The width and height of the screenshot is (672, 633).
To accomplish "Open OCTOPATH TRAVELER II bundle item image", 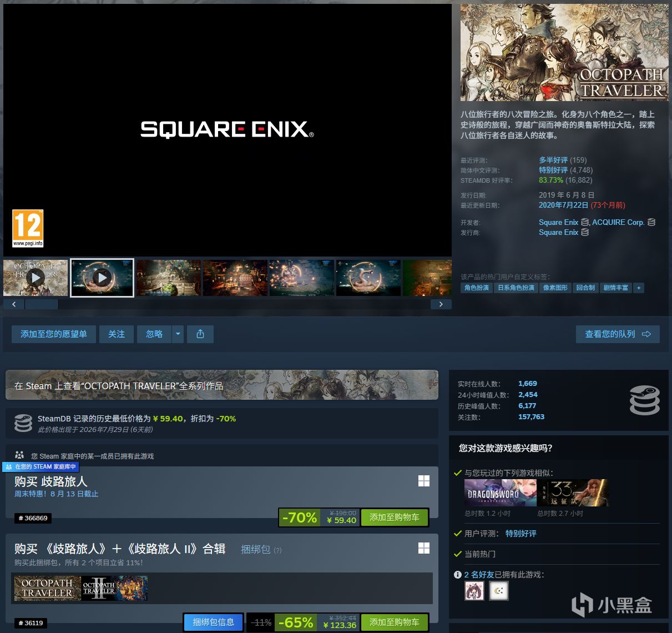I will coord(115,589).
